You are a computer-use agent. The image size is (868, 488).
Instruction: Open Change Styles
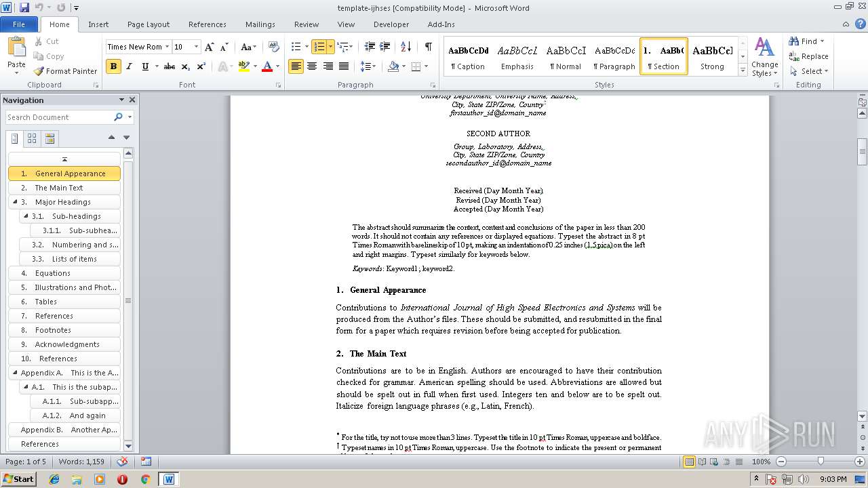point(764,57)
